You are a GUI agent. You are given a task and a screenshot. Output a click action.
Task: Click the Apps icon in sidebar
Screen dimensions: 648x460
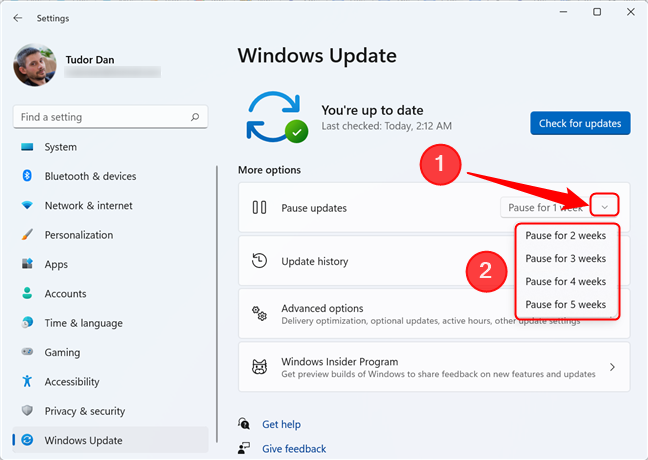click(27, 264)
